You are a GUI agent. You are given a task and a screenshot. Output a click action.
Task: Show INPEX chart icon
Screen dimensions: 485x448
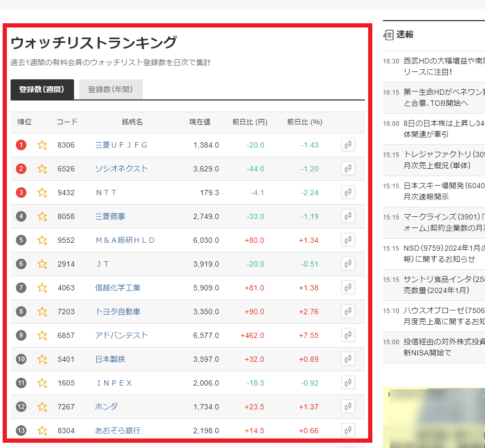[x=348, y=383]
